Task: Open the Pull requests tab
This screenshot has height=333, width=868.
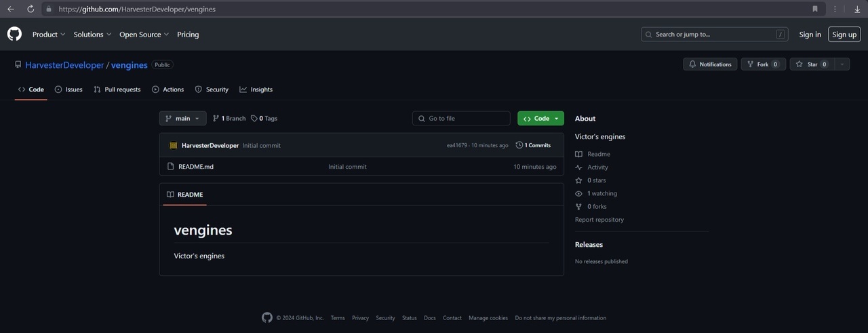Action: pos(117,90)
